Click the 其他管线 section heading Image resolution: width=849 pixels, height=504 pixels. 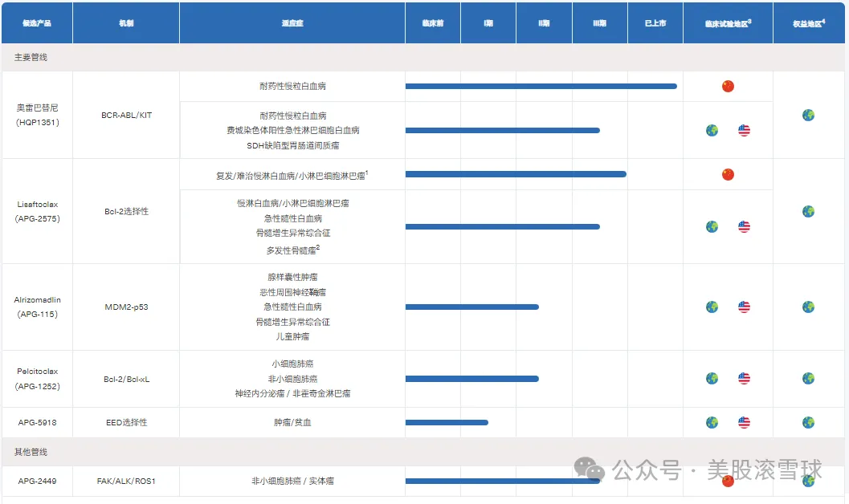coord(31,452)
